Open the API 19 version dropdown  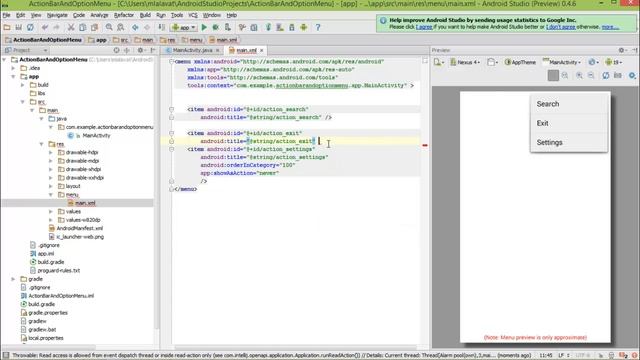(613, 62)
